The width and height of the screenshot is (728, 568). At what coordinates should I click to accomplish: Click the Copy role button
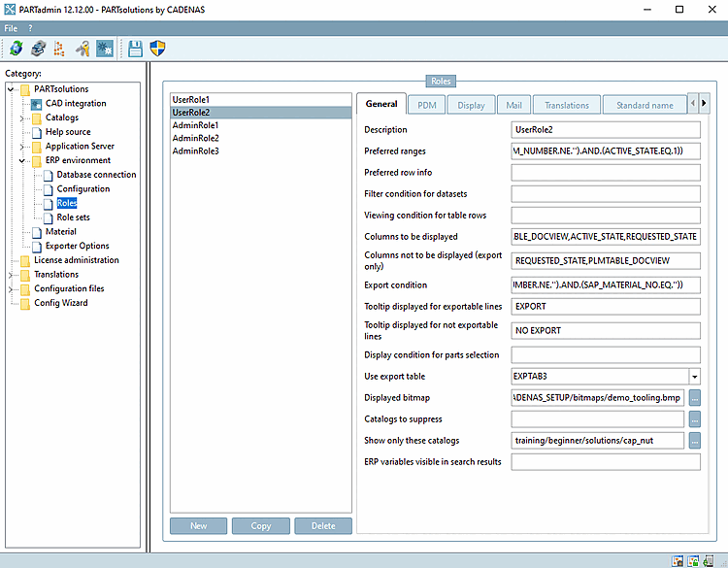tap(260, 525)
